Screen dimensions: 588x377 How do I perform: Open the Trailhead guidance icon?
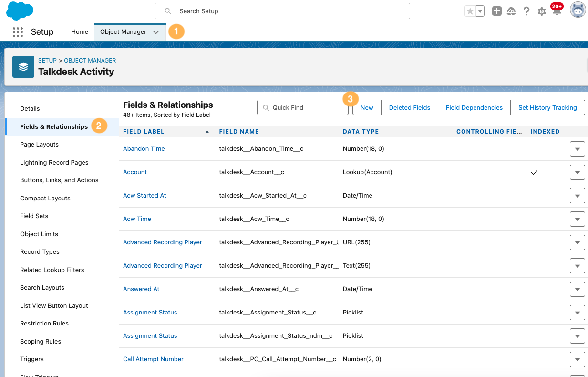point(511,11)
